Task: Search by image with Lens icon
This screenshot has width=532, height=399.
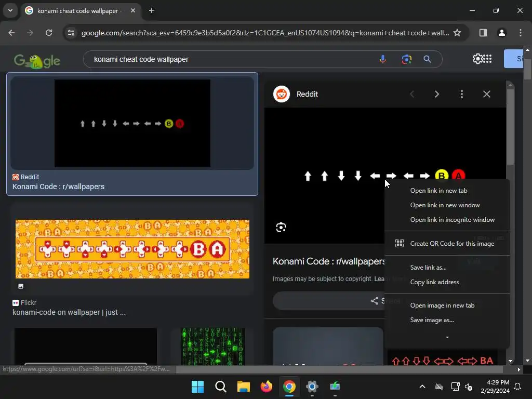Action: (406, 59)
